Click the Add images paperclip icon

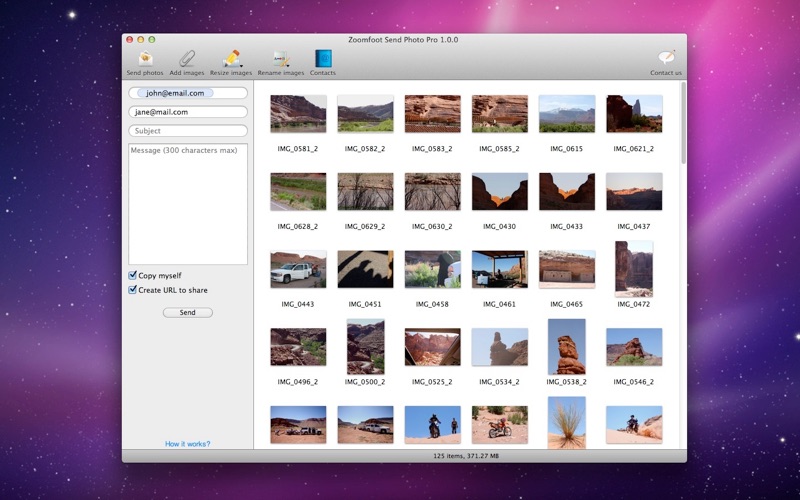[187, 59]
